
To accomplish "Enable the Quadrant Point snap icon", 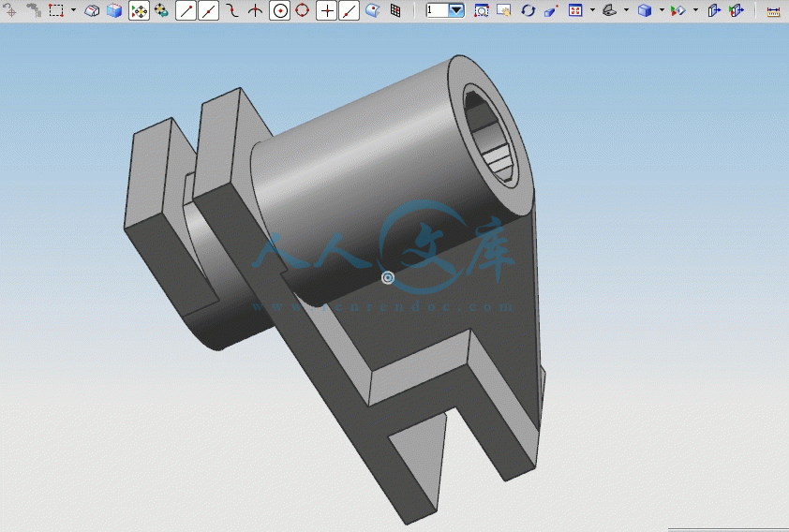I will (x=302, y=10).
